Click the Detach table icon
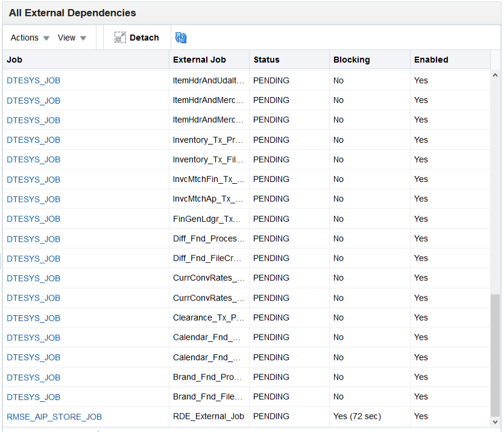This screenshot has width=504, height=432. (x=120, y=37)
